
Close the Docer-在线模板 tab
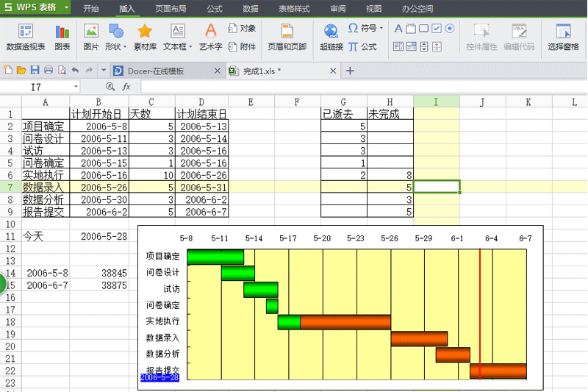(217, 71)
